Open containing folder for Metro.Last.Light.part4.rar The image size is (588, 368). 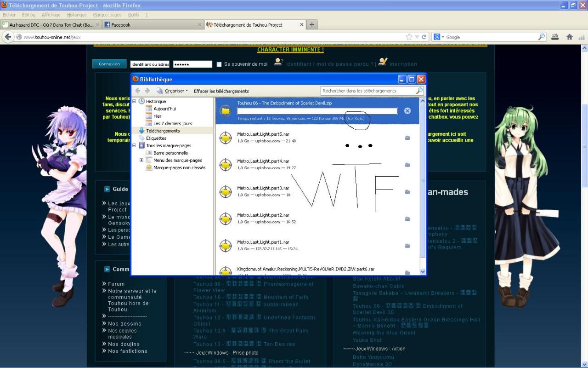(x=407, y=165)
